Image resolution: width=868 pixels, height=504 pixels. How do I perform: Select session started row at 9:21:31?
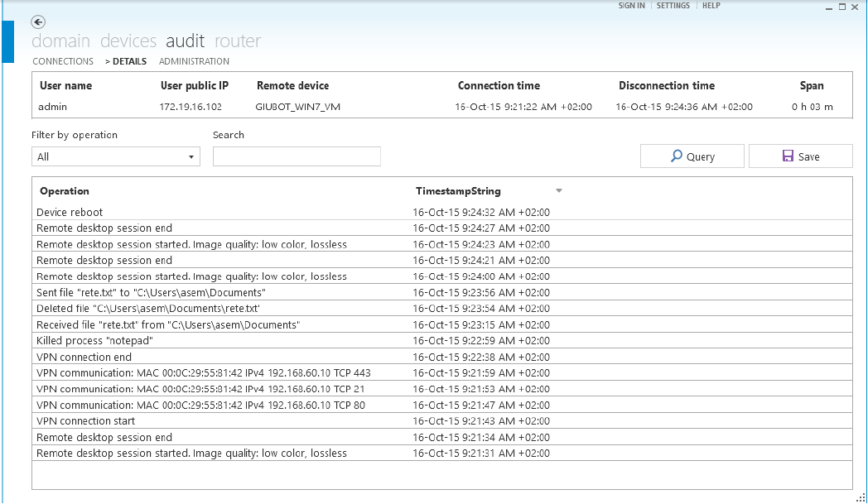[x=441, y=453]
